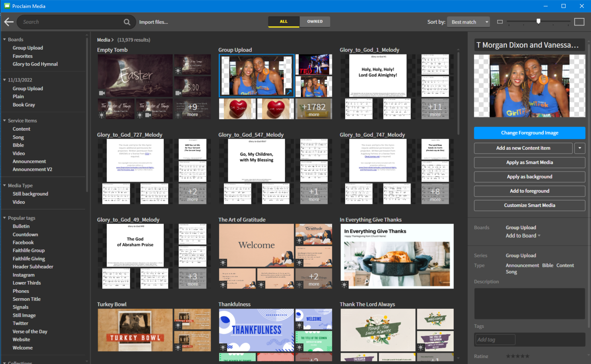Set the rating using the stars

tap(517, 356)
